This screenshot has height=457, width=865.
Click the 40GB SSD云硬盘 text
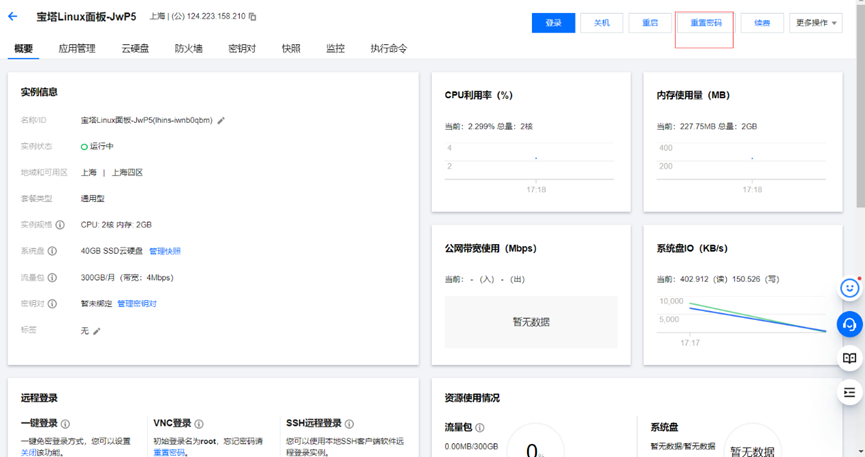tap(111, 251)
